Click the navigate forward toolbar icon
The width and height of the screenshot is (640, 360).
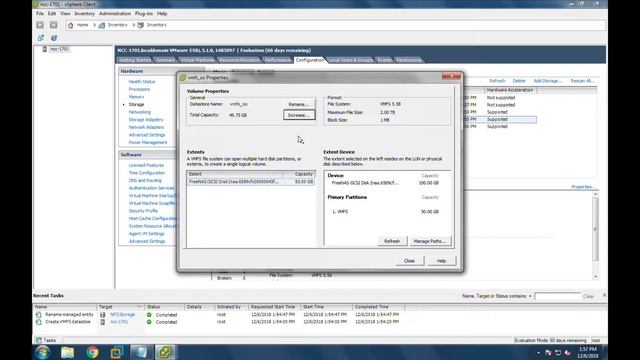[x=53, y=25]
